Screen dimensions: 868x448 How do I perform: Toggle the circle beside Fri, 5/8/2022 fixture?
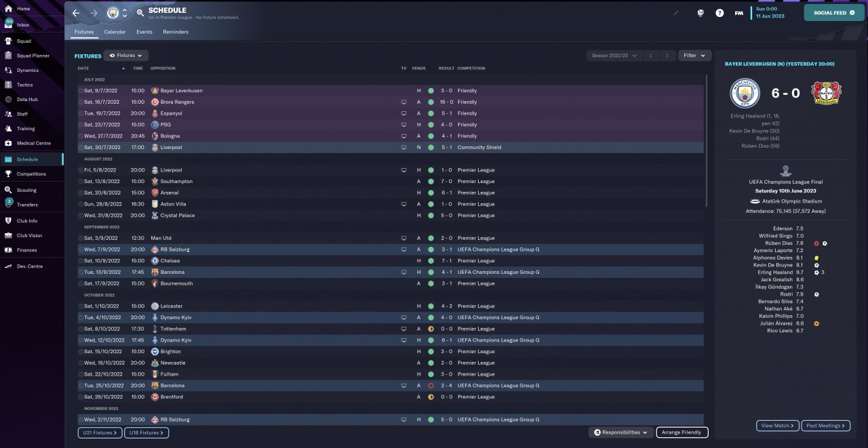pyautogui.click(x=81, y=170)
